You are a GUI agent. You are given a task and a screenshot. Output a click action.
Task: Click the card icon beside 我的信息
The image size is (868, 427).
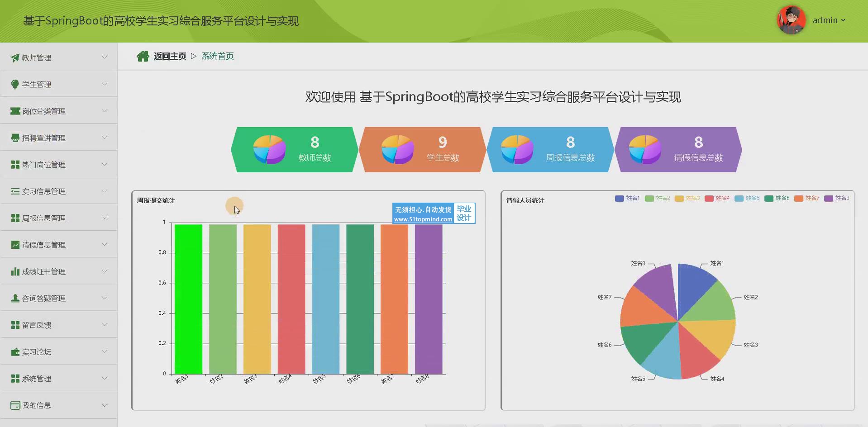click(15, 405)
